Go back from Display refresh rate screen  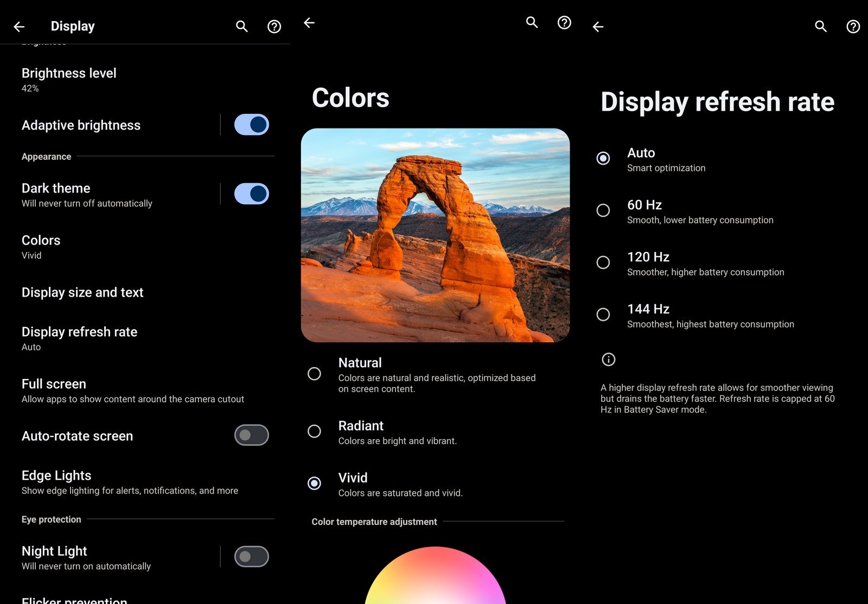[x=598, y=27]
